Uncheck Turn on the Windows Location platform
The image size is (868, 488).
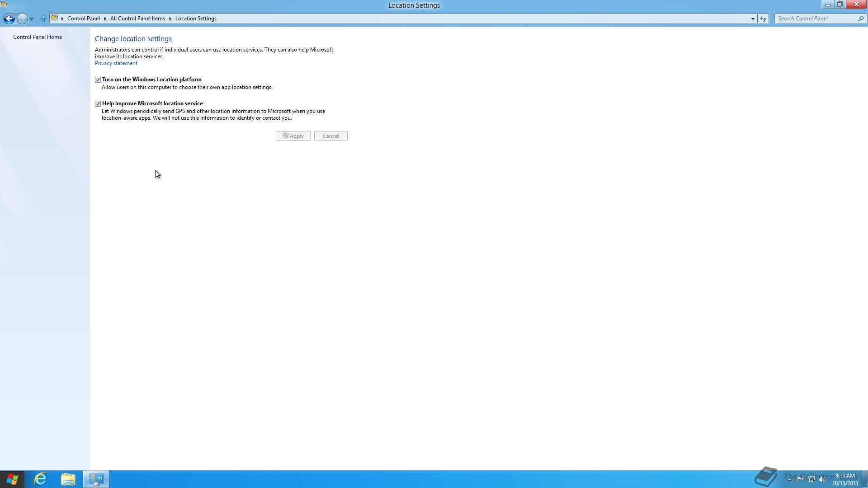point(98,80)
